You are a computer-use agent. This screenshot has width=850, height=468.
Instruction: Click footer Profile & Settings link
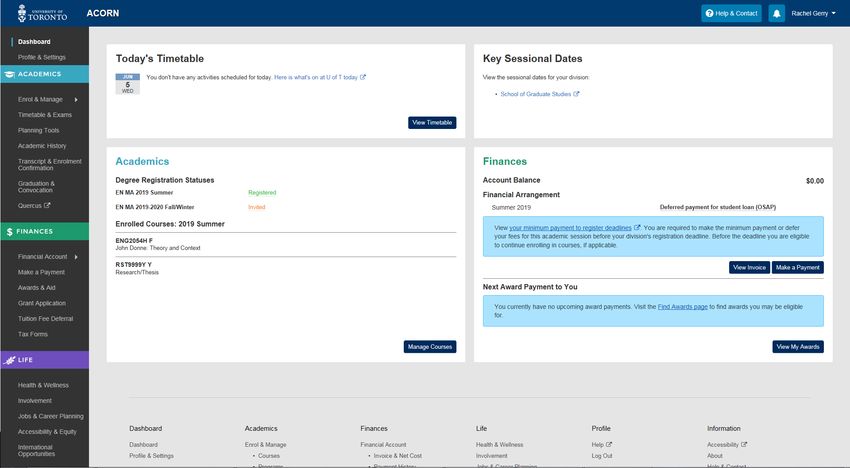point(151,456)
